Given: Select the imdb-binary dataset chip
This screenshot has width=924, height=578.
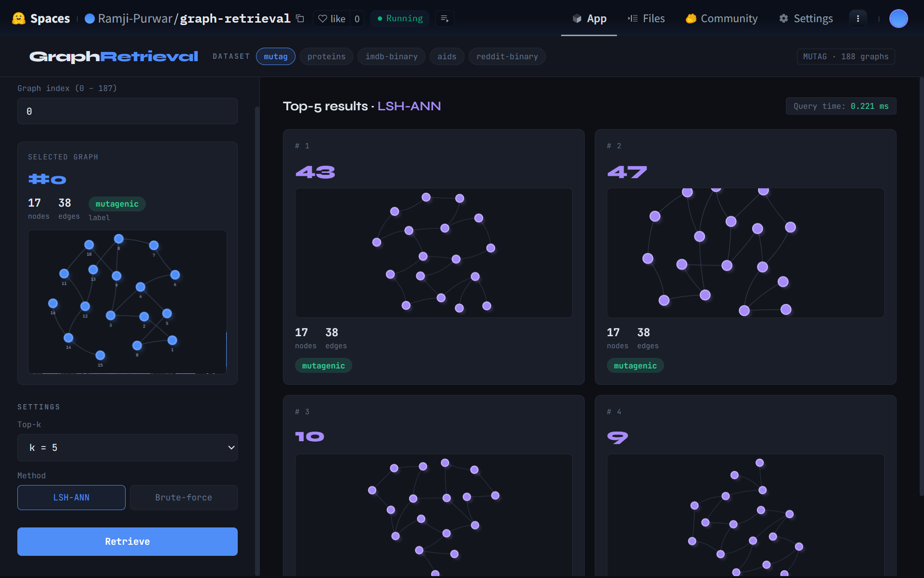Looking at the screenshot, I should tap(391, 56).
